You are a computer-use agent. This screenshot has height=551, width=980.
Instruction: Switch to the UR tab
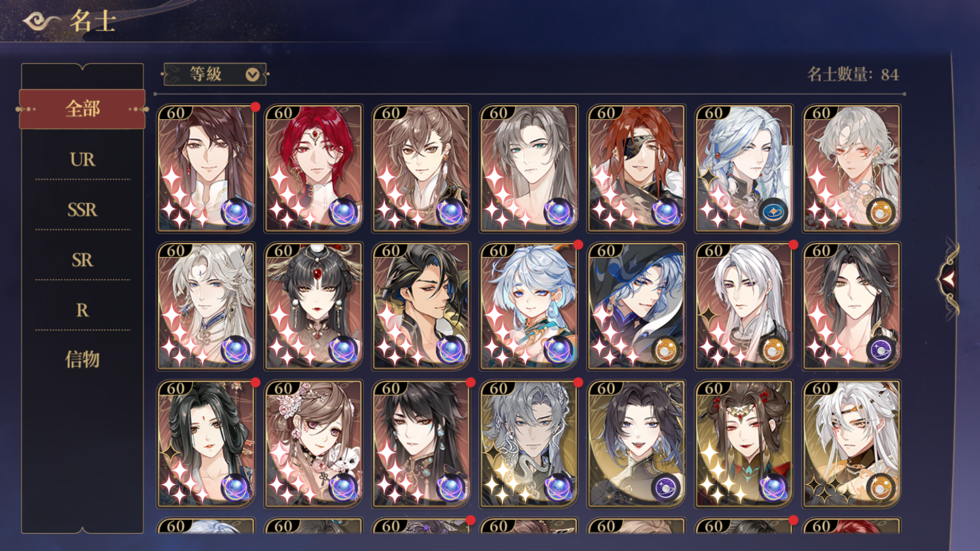(82, 160)
